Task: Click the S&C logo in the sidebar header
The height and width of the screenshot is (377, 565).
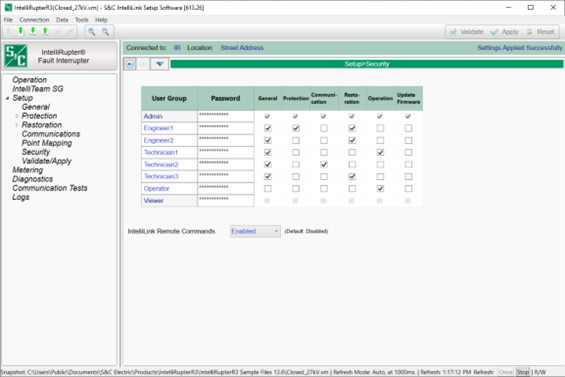Action: [x=16, y=56]
